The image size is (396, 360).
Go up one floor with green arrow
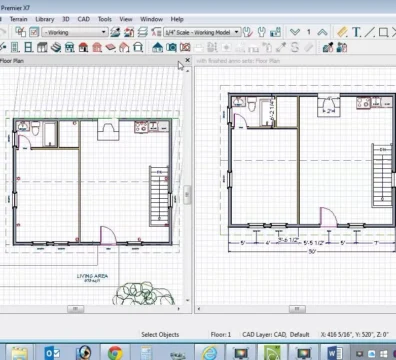[322, 32]
